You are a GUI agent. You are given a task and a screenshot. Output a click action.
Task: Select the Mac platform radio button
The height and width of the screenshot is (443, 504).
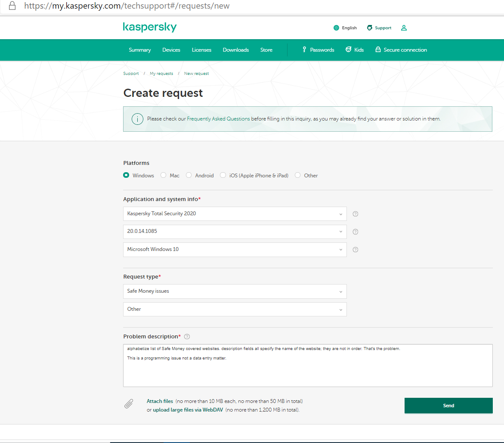pos(164,175)
